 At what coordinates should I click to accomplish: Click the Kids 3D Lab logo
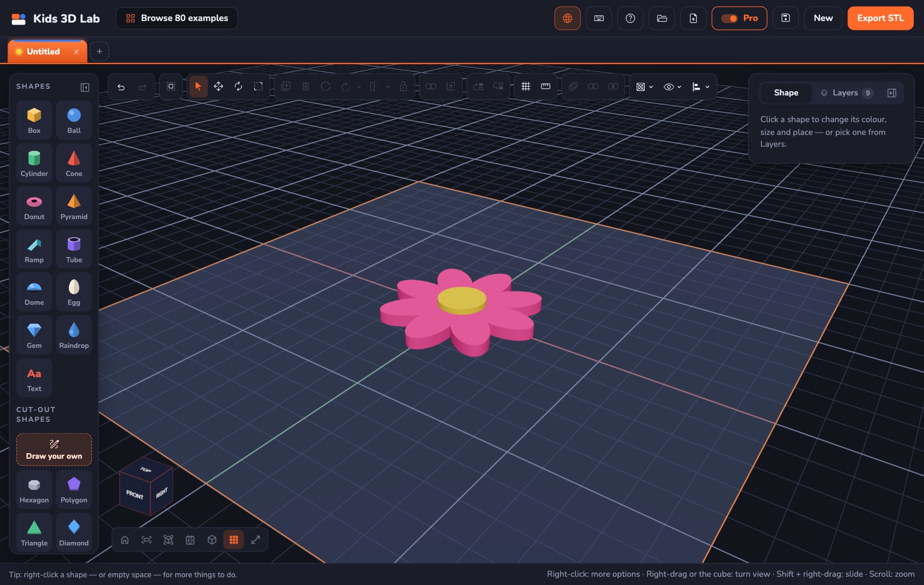55,18
